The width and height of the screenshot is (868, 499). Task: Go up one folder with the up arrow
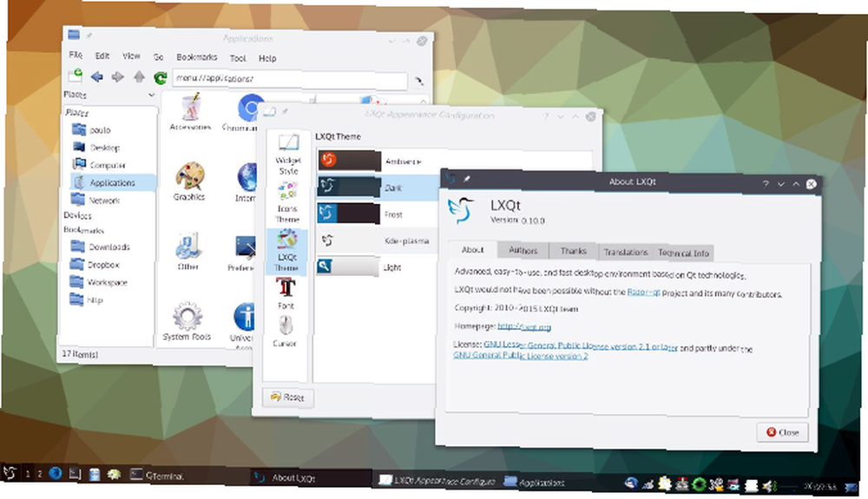coord(139,77)
